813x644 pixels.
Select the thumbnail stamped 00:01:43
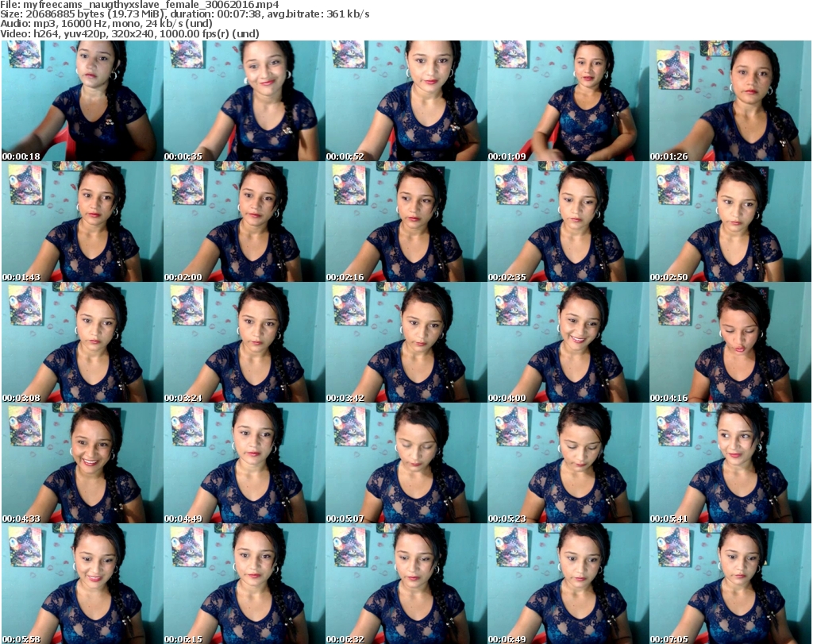pyautogui.click(x=82, y=222)
